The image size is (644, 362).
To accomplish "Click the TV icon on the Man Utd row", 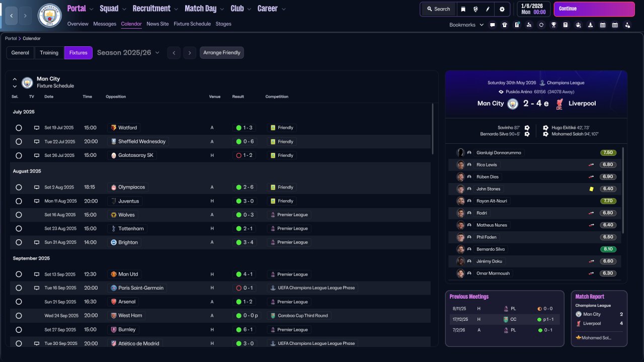I will point(37,275).
